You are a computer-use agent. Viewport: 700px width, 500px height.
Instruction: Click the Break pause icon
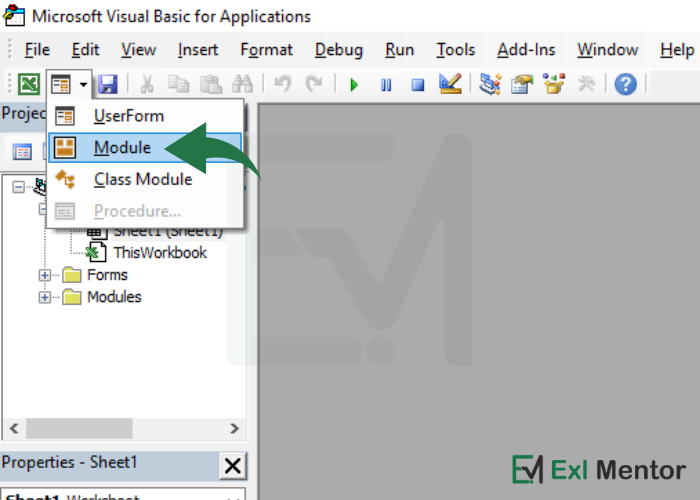[386, 84]
